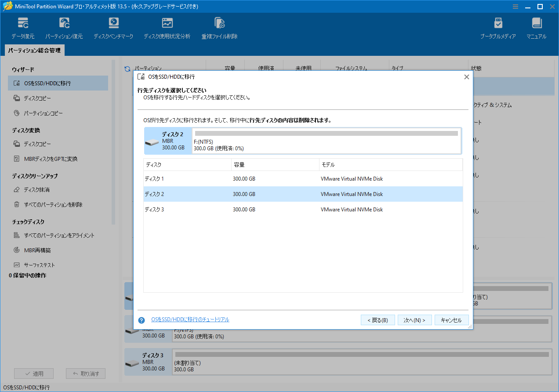This screenshot has height=392, width=559.
Task: Click the help question mark in dialog
Action: click(141, 319)
